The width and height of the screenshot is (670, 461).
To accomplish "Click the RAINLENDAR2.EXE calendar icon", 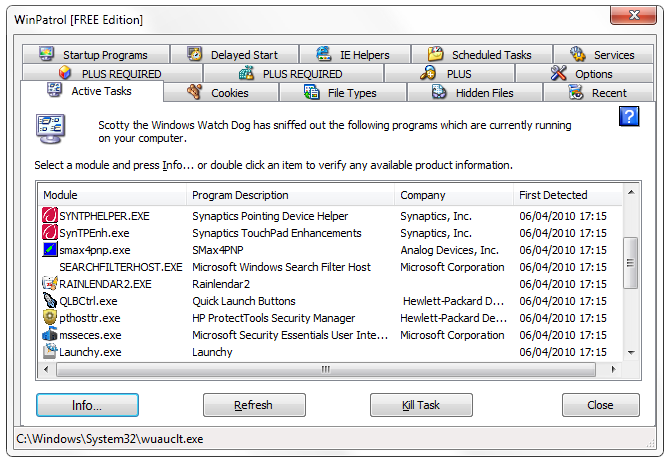I will pos(50,283).
